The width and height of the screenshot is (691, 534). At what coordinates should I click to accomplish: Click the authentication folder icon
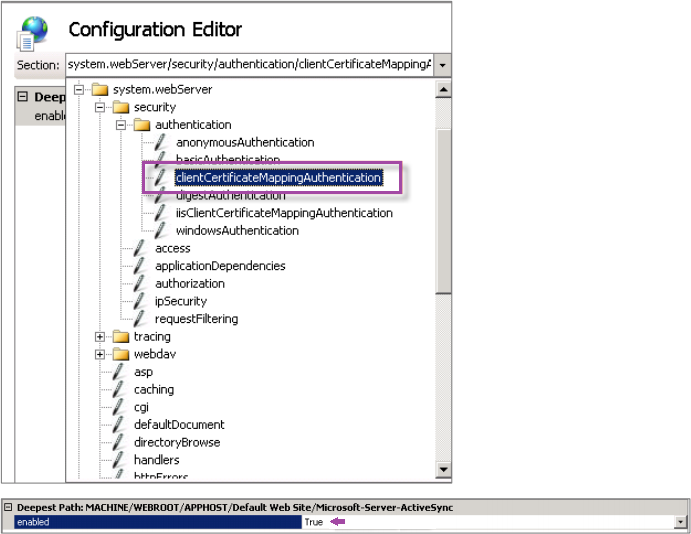click(x=142, y=125)
